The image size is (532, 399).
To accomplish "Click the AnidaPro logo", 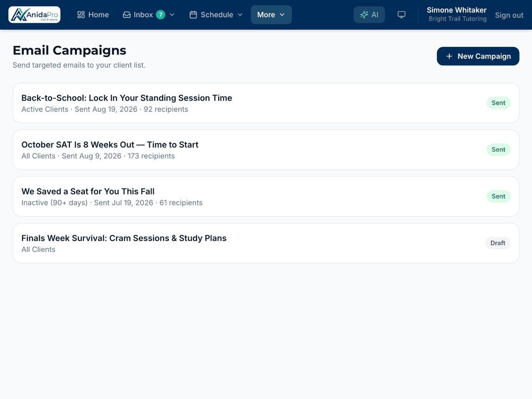I will pyautogui.click(x=34, y=14).
